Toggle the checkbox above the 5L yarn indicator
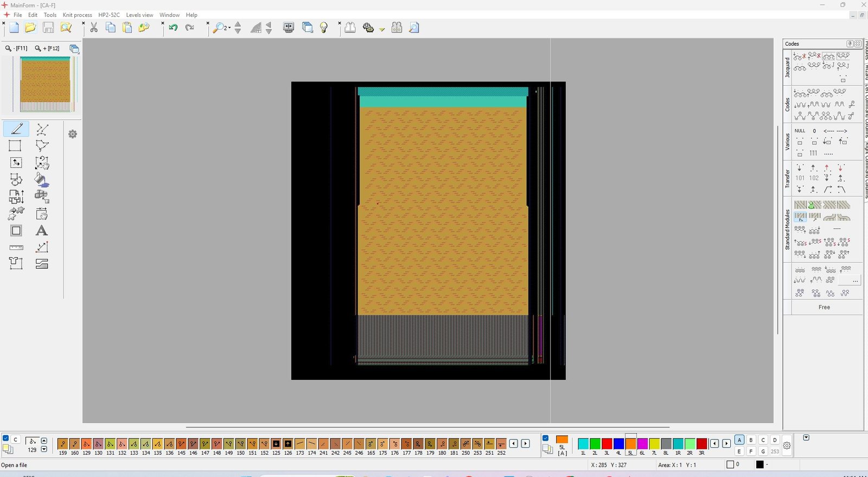The width and height of the screenshot is (868, 477). 546,438
